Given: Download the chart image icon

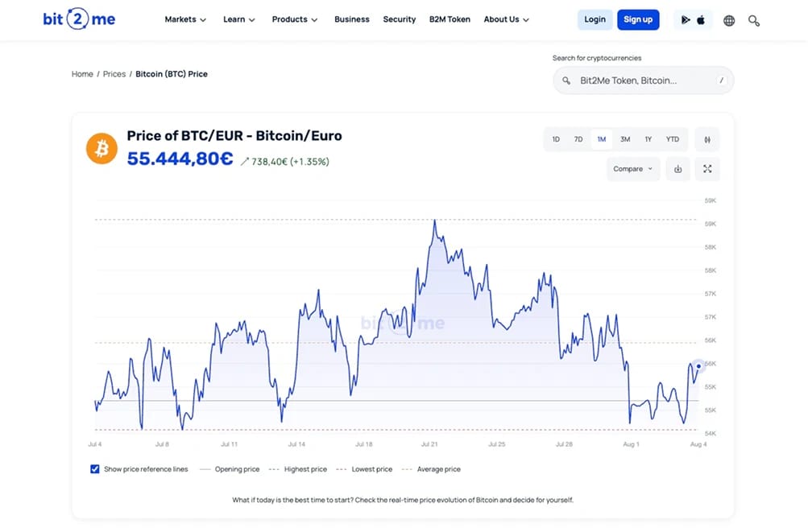Looking at the screenshot, I should pos(677,169).
